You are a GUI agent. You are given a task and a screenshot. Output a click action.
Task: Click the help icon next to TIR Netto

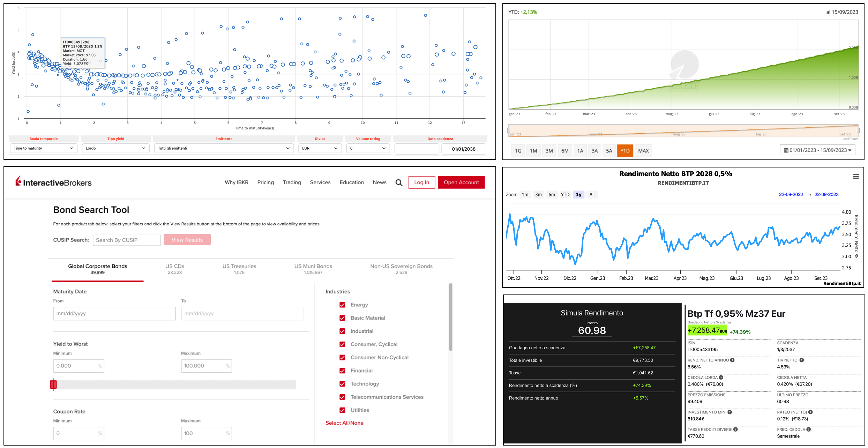pos(802,360)
